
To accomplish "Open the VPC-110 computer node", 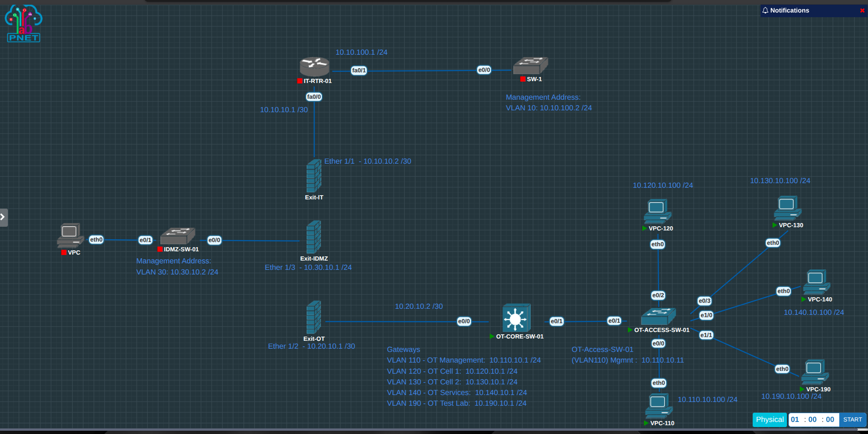I will click(x=659, y=406).
